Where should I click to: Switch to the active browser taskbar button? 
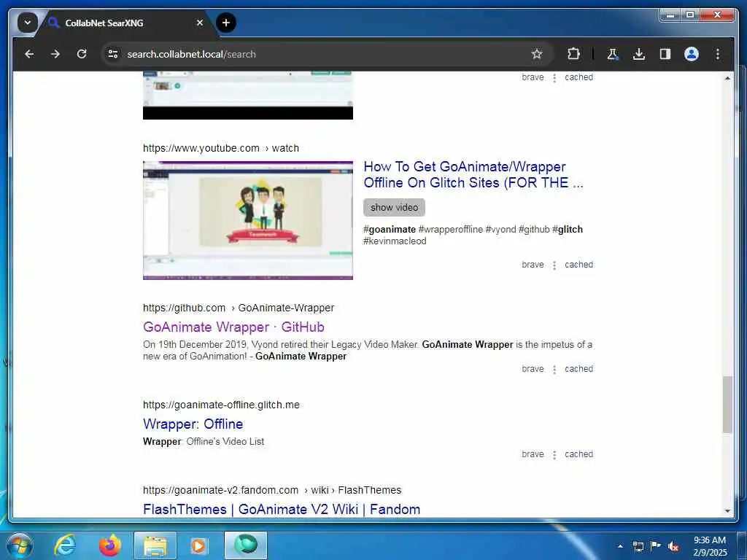click(x=246, y=545)
